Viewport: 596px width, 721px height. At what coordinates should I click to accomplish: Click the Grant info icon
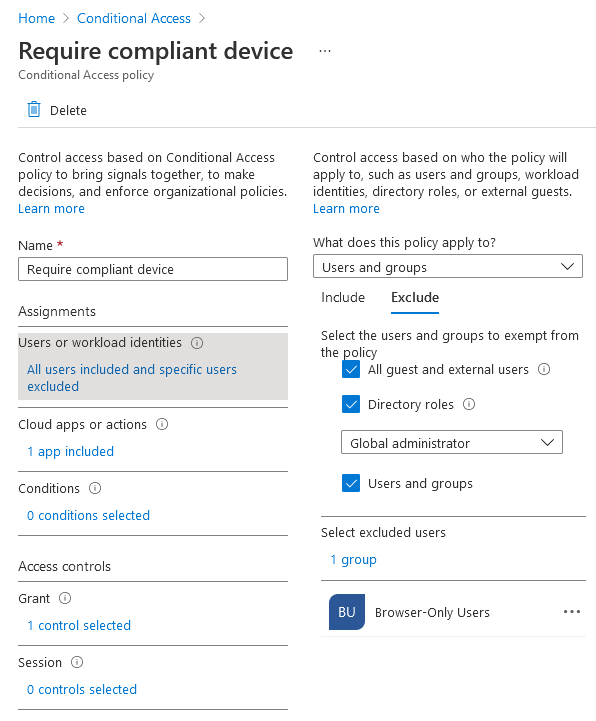click(x=65, y=598)
